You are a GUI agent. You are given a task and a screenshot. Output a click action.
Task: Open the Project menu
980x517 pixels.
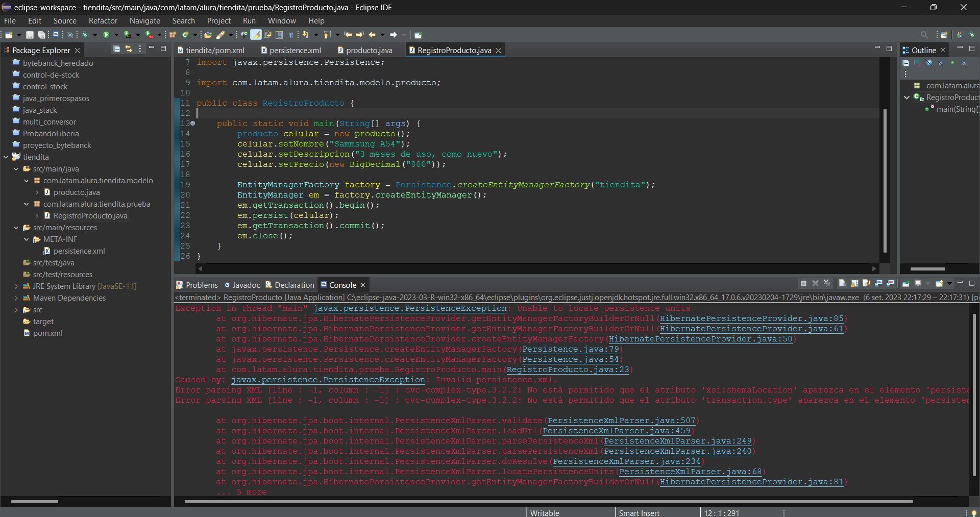[219, 21]
